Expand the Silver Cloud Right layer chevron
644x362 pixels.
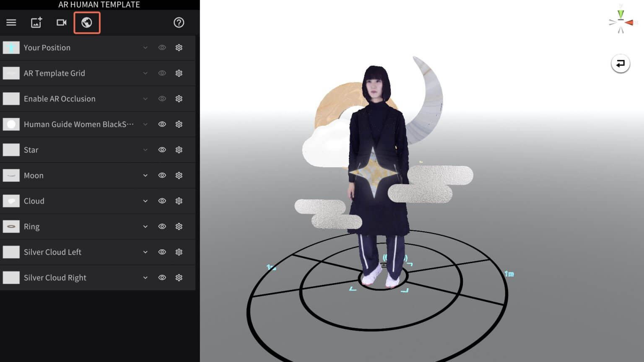point(145,277)
